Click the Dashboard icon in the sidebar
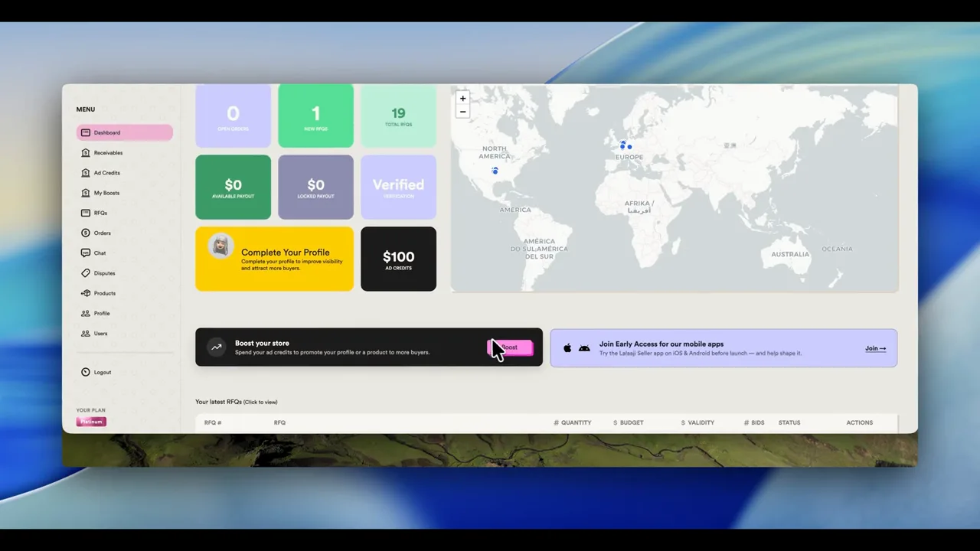Viewport: 980px width, 551px height. point(86,132)
